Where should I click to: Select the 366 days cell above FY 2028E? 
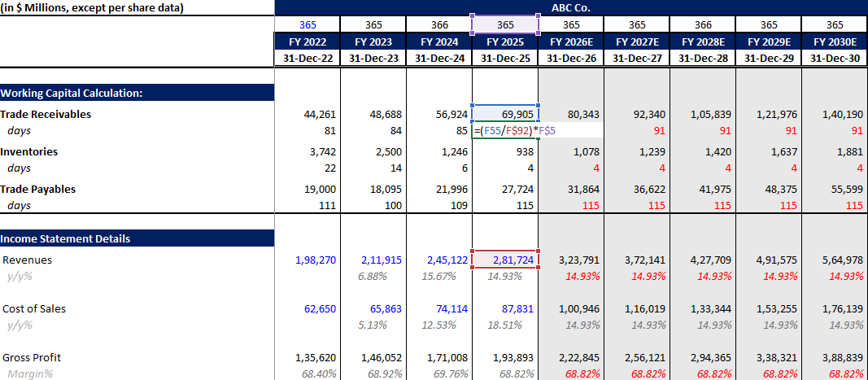(x=703, y=25)
